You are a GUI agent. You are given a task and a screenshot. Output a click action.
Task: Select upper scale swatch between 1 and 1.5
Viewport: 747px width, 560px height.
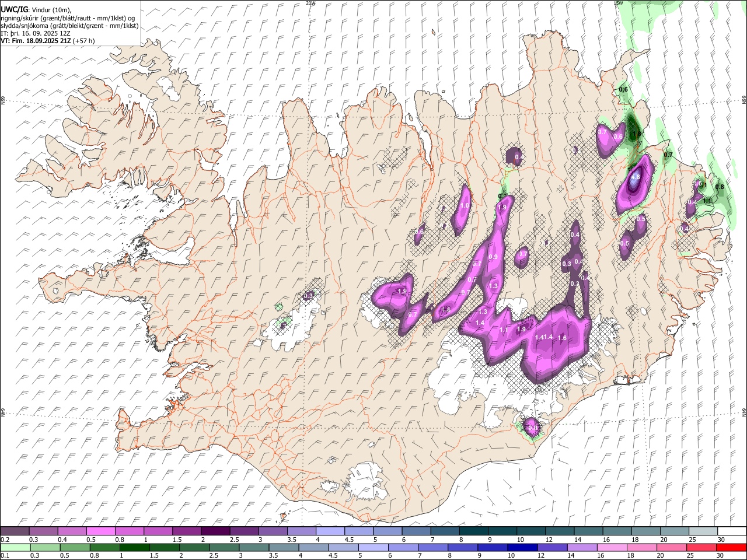[x=158, y=531]
